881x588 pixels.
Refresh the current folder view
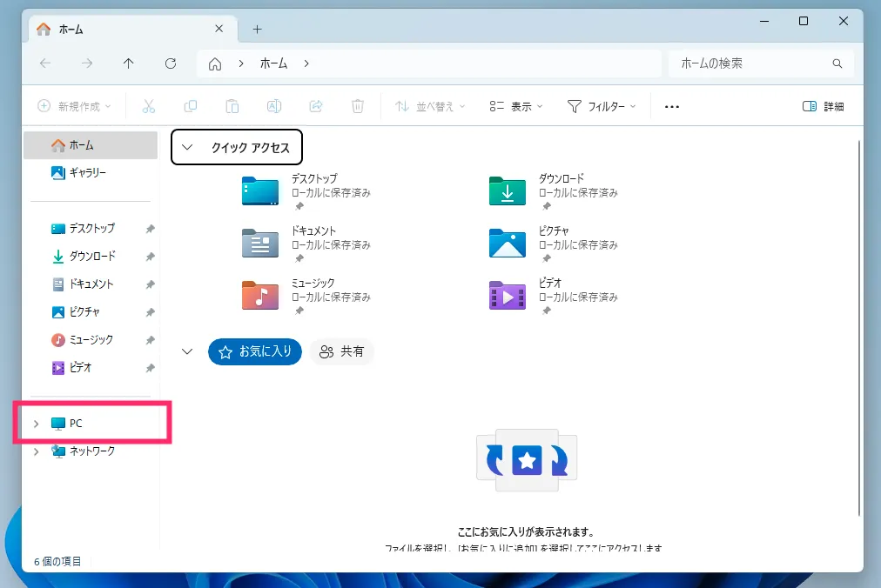click(x=171, y=63)
